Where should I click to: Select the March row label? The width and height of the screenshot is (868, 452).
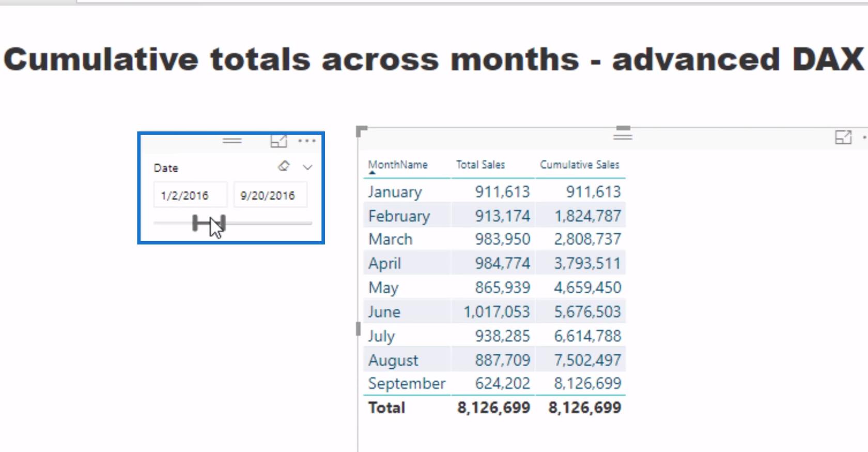point(390,239)
